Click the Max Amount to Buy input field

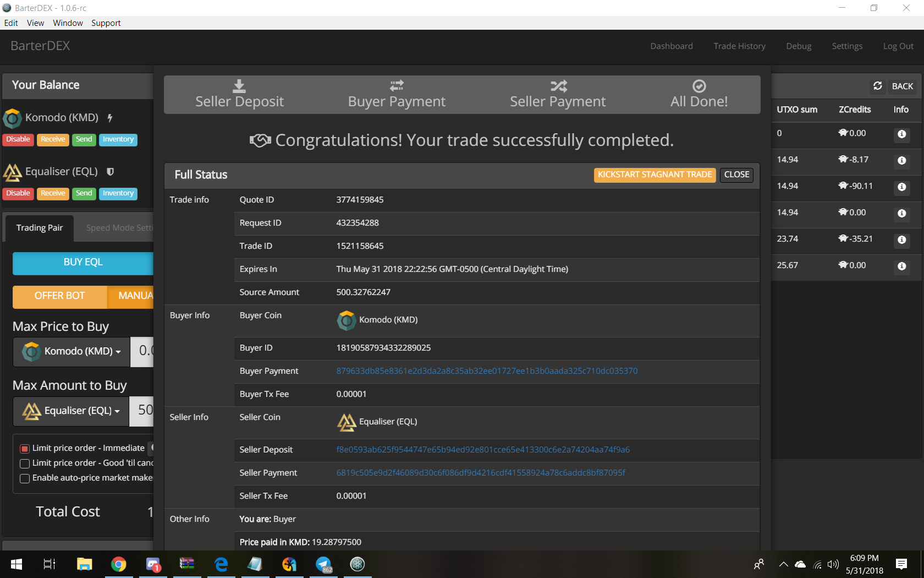(x=142, y=411)
